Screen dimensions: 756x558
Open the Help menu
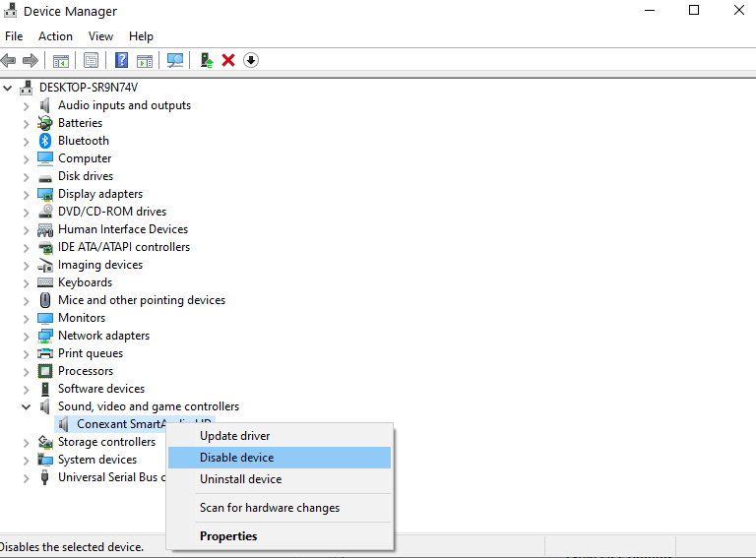[x=141, y=36]
